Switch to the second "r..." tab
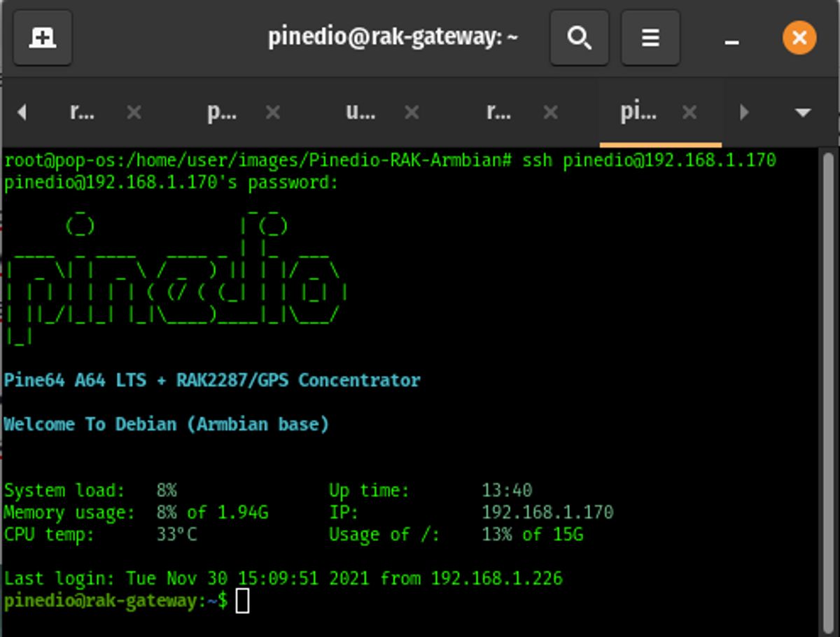The image size is (840, 637). pyautogui.click(x=498, y=112)
